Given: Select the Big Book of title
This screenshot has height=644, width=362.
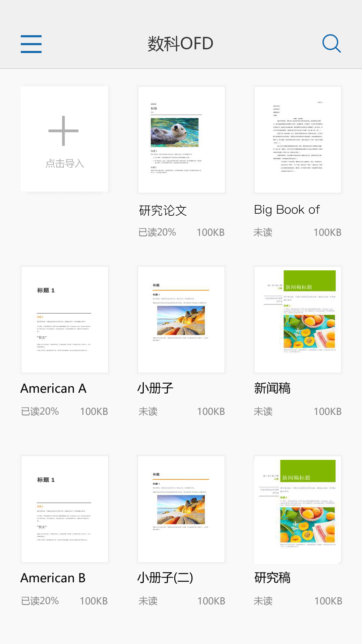Looking at the screenshot, I should [x=287, y=210].
